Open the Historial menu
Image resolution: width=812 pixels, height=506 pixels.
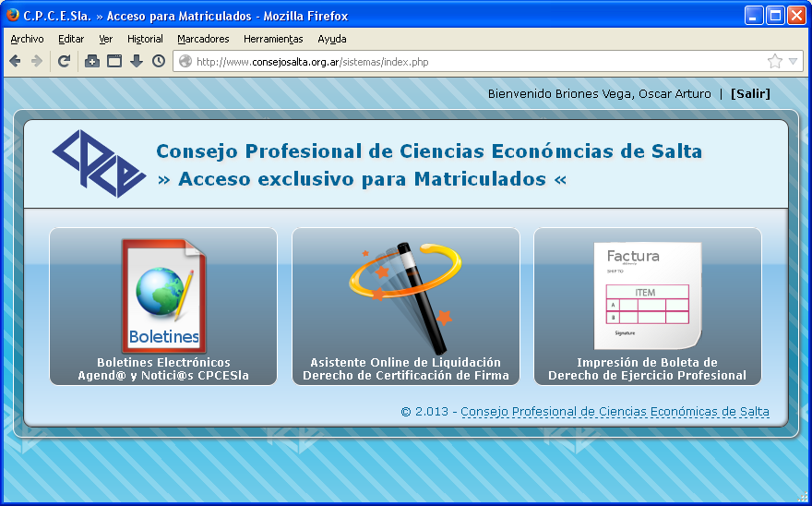145,39
